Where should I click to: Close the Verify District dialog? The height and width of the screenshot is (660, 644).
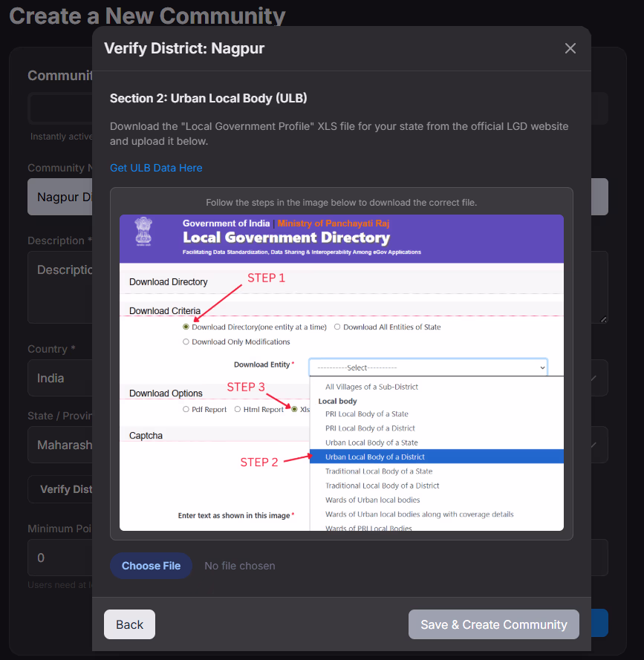pos(570,48)
